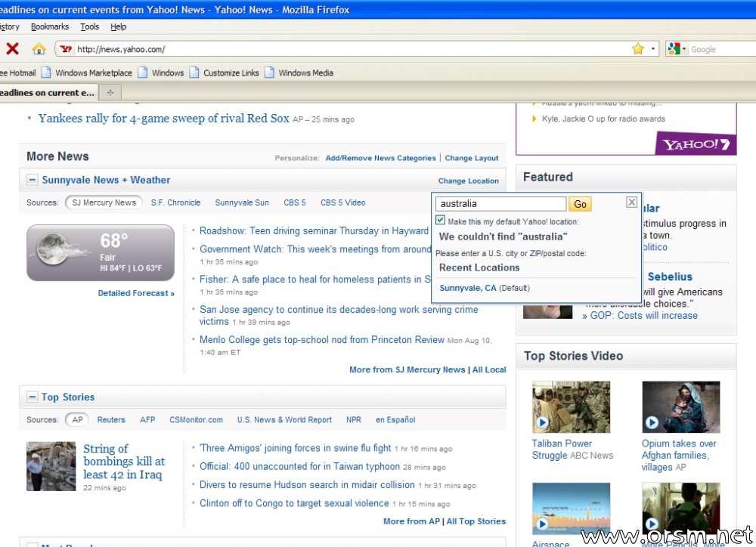Open a new tab with plus button
756x547 pixels.
click(110, 92)
